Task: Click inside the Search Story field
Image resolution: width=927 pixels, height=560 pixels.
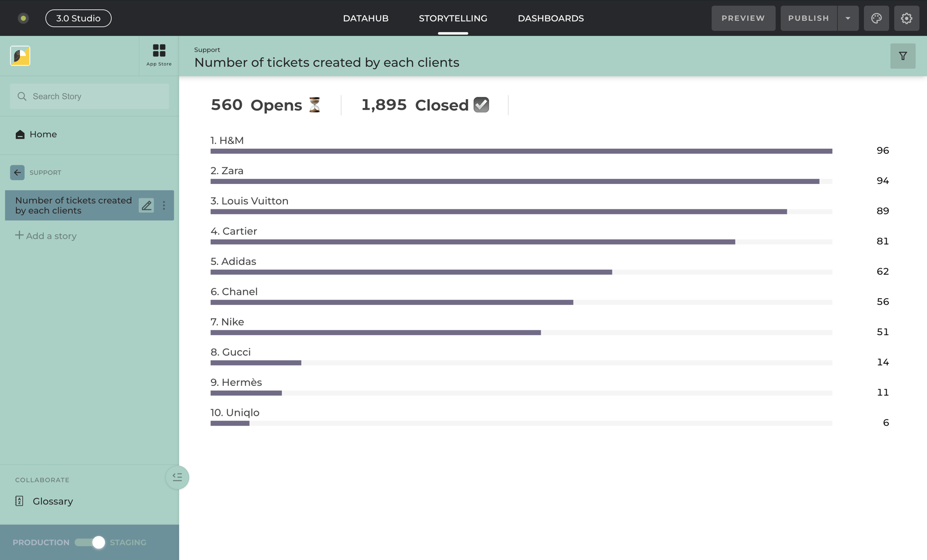Action: pos(89,96)
